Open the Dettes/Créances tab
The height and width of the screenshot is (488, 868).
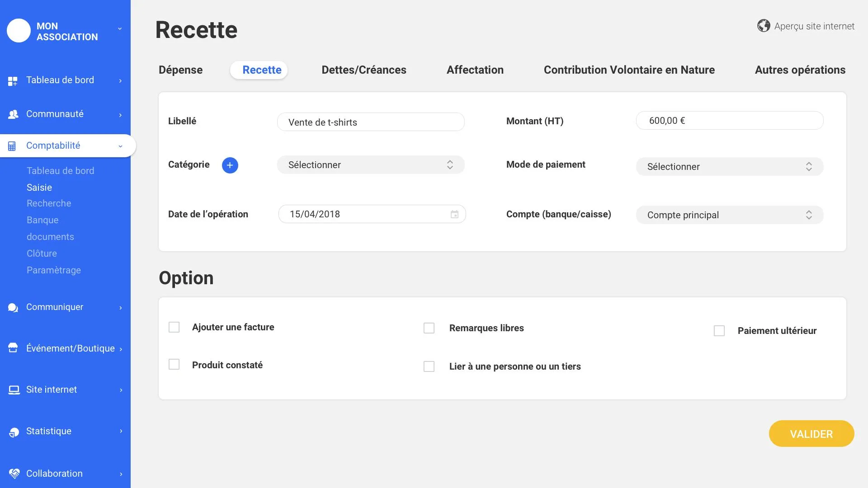[x=364, y=70]
